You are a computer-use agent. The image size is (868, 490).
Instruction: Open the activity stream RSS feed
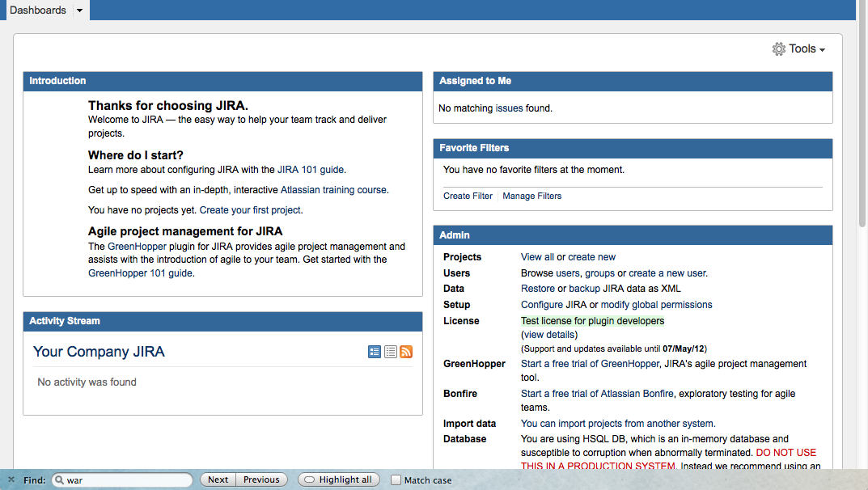[x=406, y=352]
